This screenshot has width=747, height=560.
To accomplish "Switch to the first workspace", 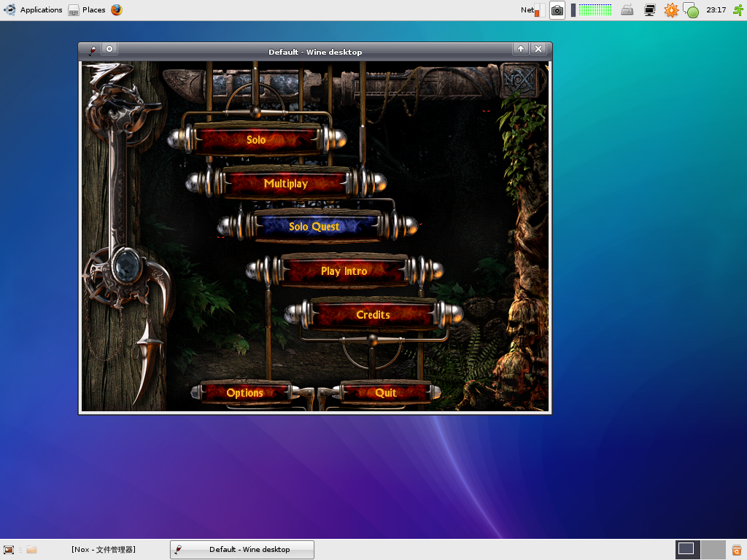I will pyautogui.click(x=687, y=550).
